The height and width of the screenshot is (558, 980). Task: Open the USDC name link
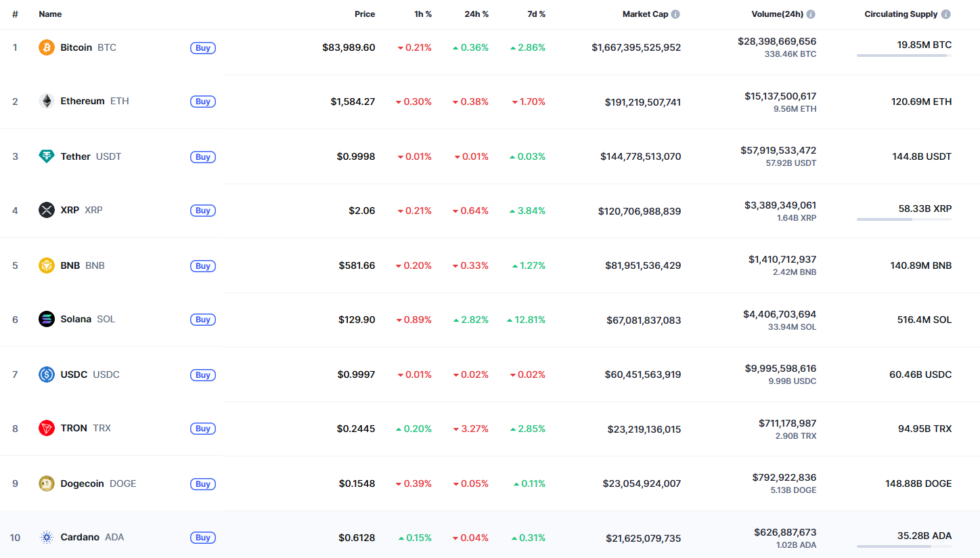pyautogui.click(x=90, y=374)
